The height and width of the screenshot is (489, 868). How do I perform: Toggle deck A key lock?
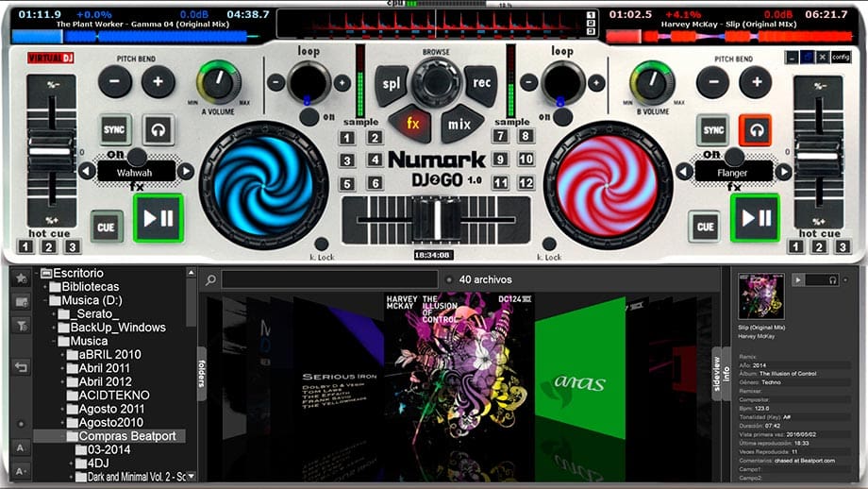pyautogui.click(x=322, y=244)
